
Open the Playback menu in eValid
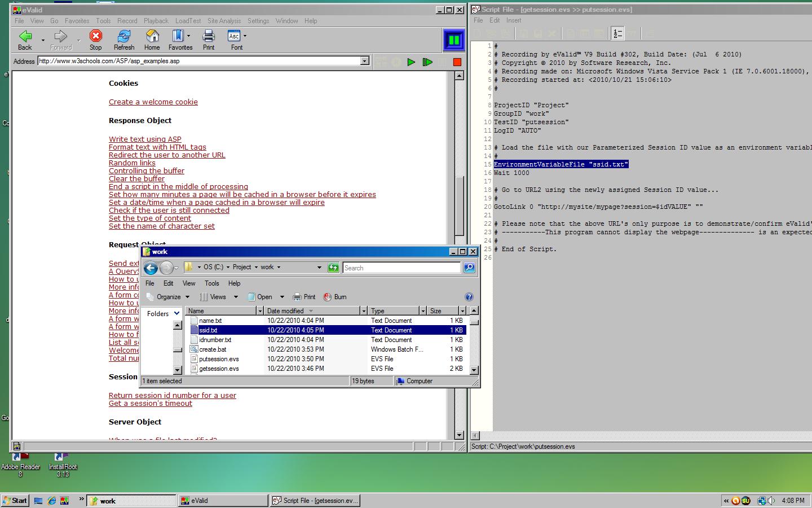pyautogui.click(x=156, y=21)
